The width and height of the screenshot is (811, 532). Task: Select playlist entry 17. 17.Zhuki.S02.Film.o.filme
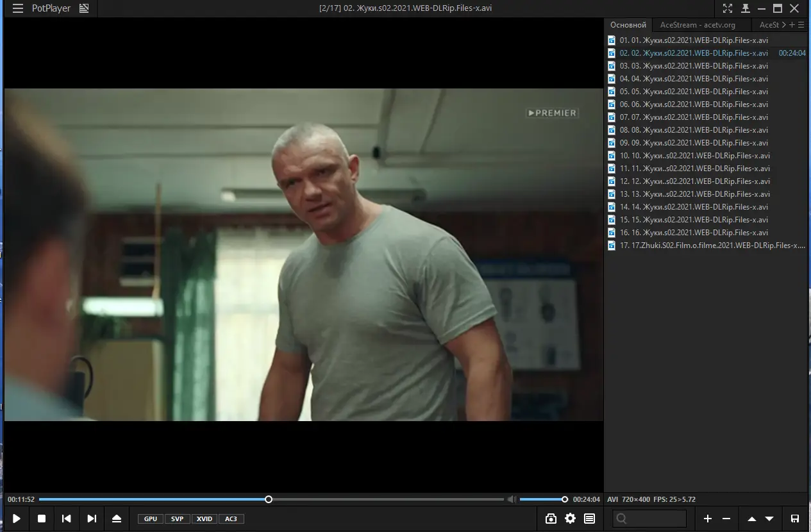pyautogui.click(x=706, y=245)
